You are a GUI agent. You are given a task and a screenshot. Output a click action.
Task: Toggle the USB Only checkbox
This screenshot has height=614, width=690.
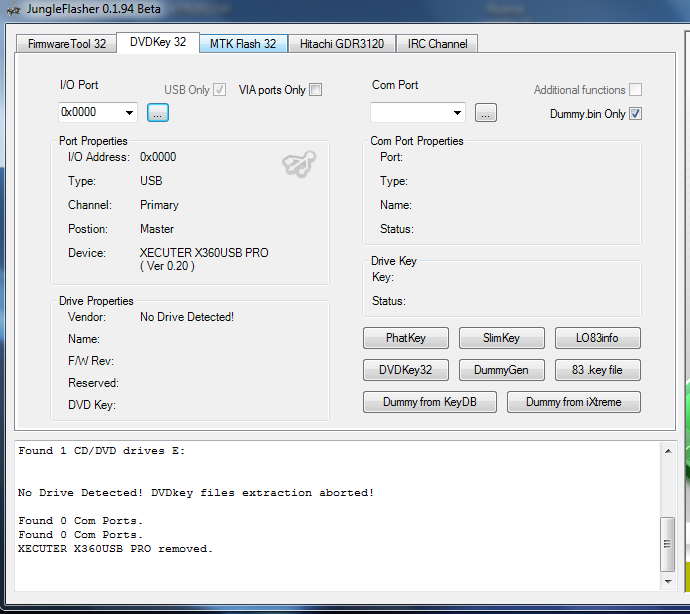click(220, 90)
